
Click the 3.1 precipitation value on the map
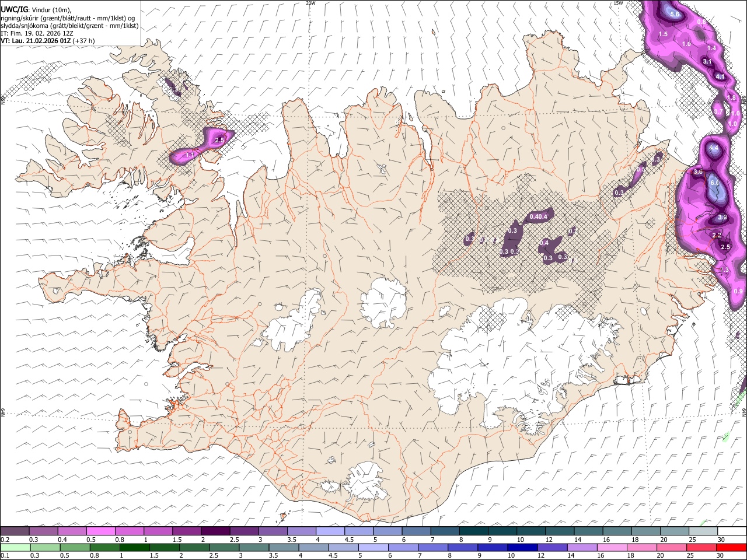[707, 62]
